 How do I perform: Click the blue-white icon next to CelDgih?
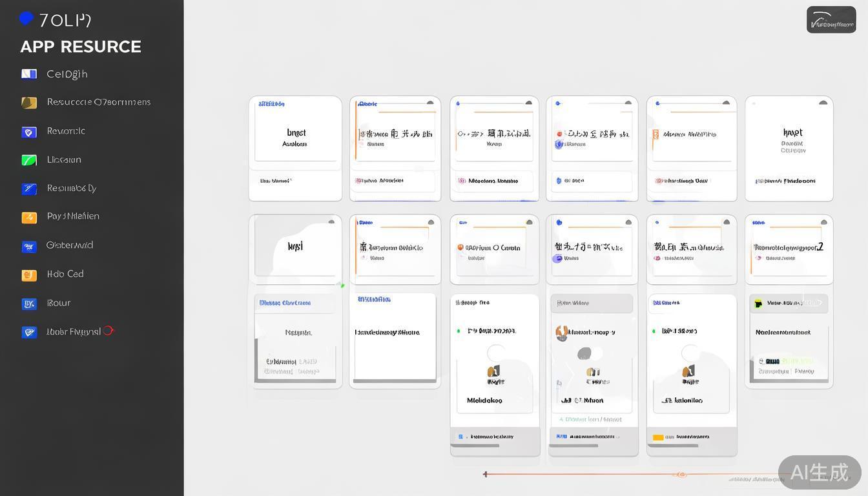pos(29,74)
